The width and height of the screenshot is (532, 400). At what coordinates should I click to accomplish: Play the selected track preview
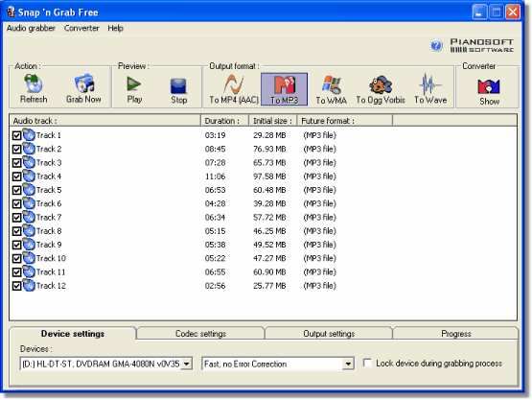tap(134, 89)
